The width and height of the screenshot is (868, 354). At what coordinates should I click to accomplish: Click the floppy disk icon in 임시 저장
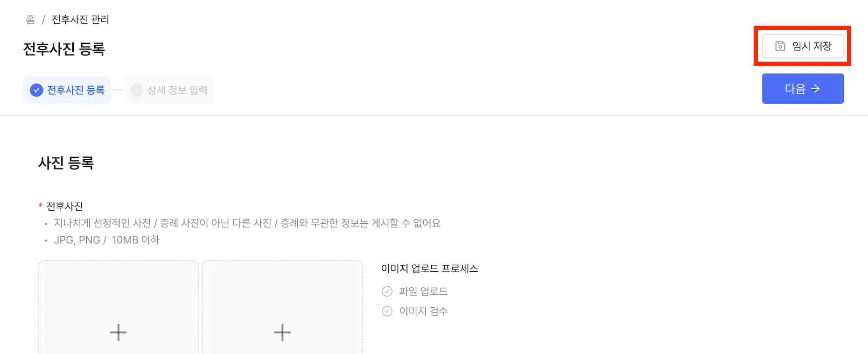pyautogui.click(x=780, y=46)
